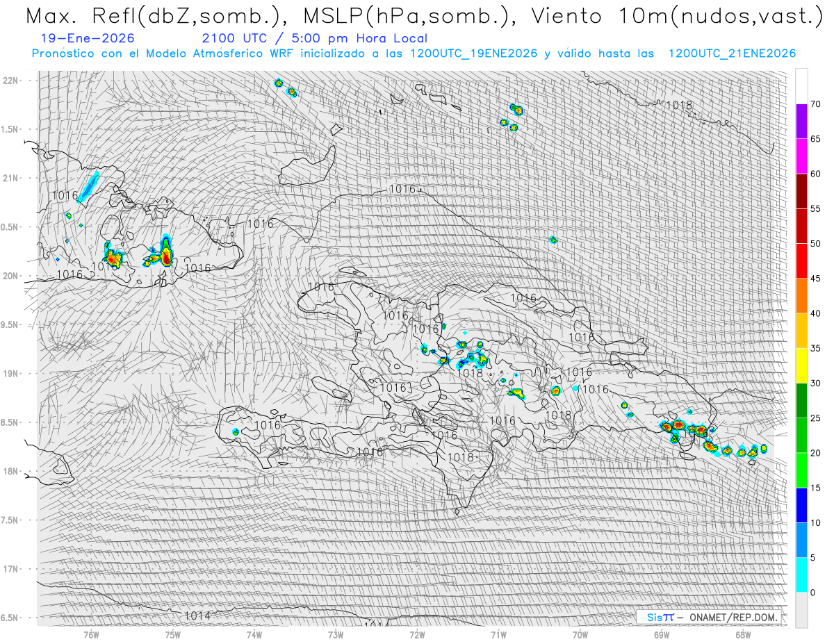Click the longitude axis label '70W'

[580, 634]
